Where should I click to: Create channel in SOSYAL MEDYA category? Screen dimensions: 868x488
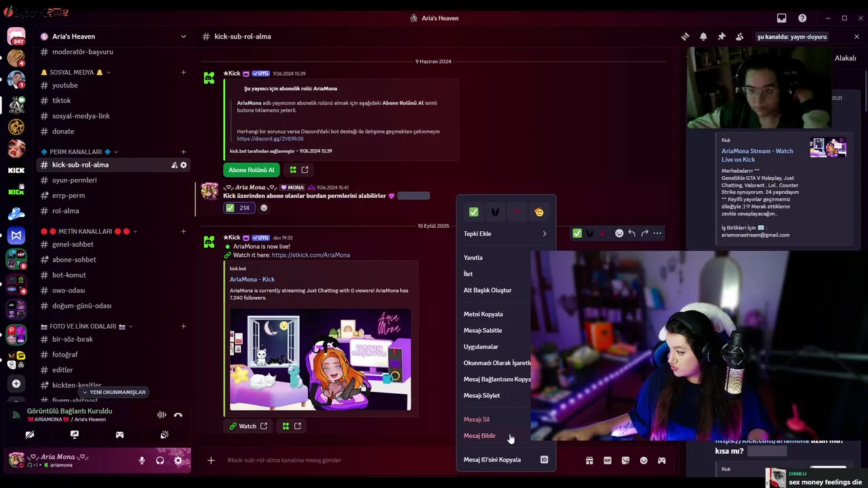point(183,73)
